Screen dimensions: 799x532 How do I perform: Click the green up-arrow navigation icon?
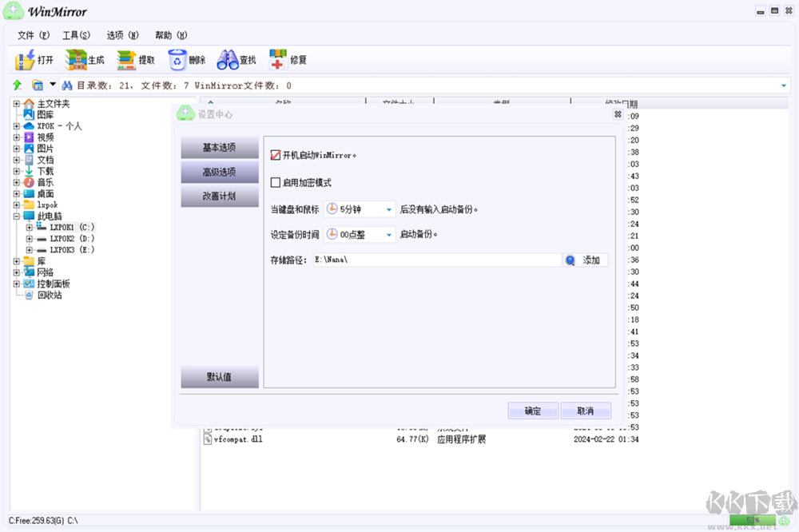(16, 85)
